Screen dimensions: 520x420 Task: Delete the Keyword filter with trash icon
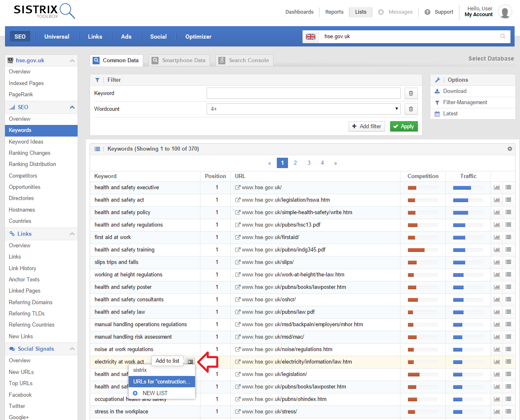411,93
